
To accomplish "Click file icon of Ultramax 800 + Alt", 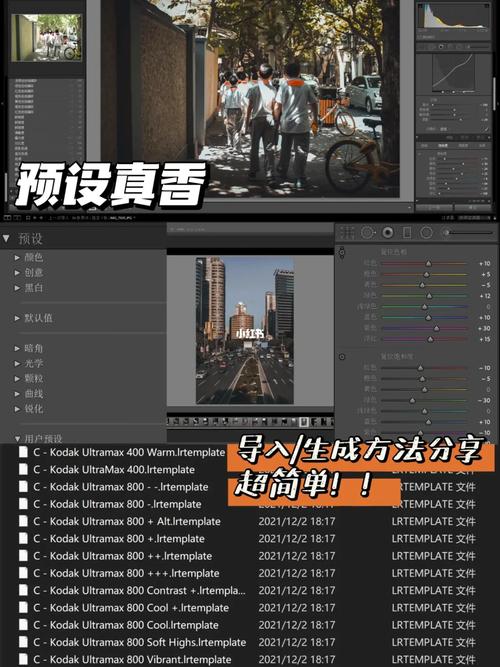I will [24, 521].
